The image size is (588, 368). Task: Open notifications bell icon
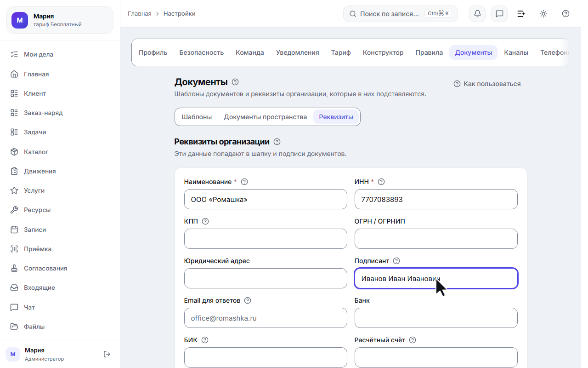click(477, 14)
